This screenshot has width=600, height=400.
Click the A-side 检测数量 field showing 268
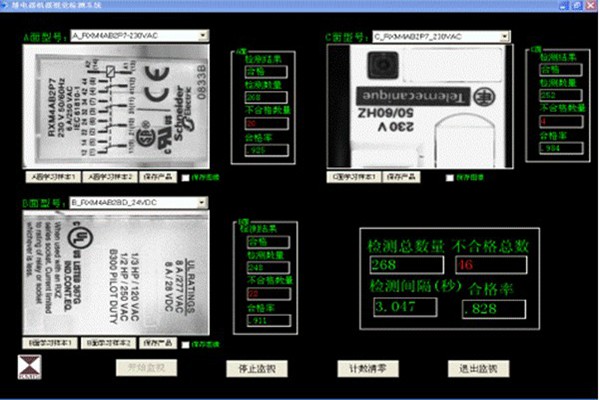point(266,97)
